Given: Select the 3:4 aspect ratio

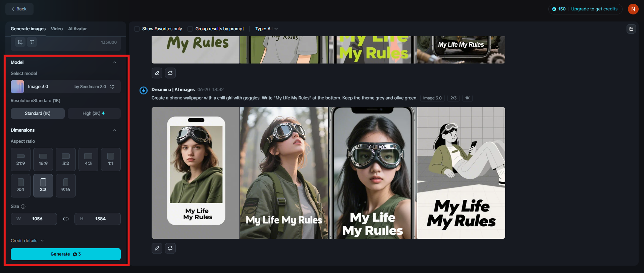Looking at the screenshot, I should pos(20,186).
